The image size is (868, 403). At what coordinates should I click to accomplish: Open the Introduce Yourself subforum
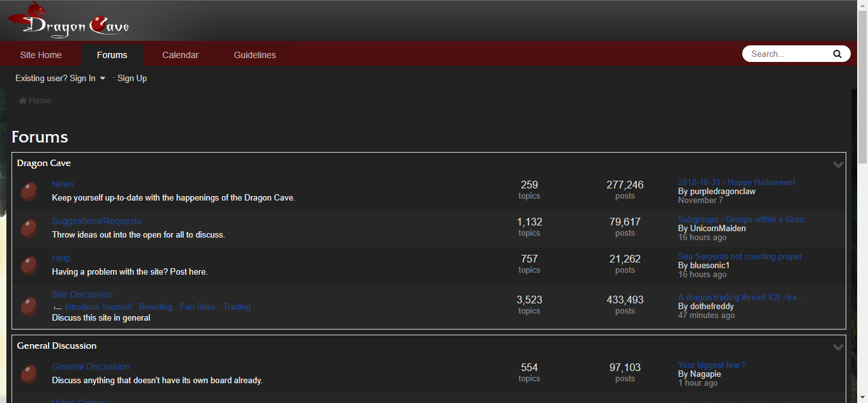coord(98,307)
